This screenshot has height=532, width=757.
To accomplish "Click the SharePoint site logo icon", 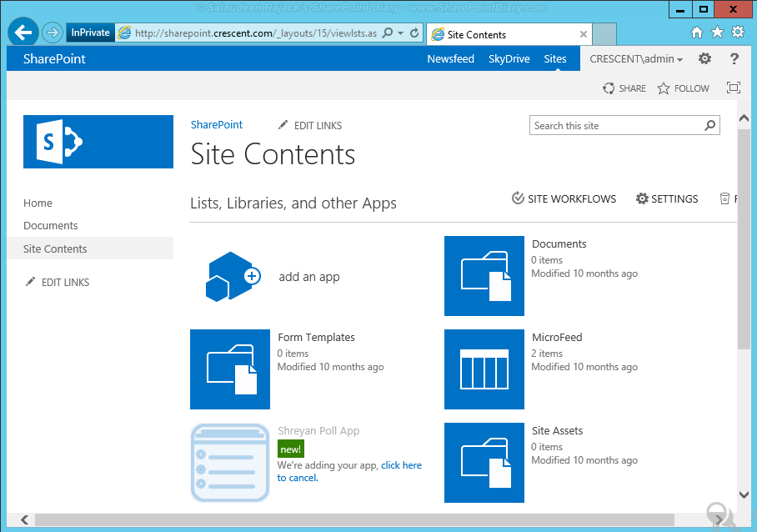I will 98,142.
